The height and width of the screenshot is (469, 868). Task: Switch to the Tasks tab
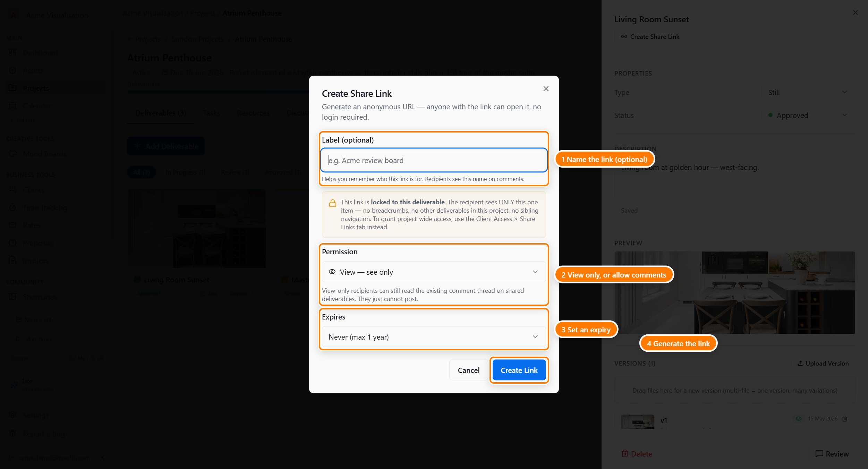click(x=211, y=113)
